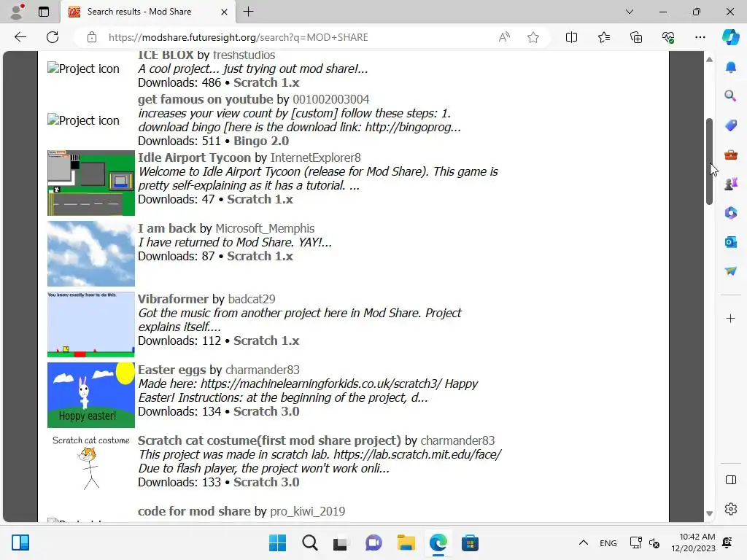
Task: Open split screen view
Action: point(571,37)
